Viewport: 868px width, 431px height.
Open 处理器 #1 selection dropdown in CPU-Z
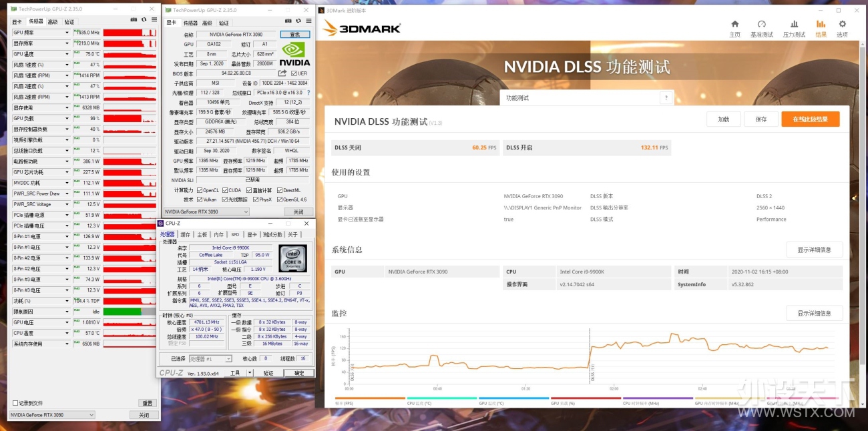pyautogui.click(x=211, y=358)
